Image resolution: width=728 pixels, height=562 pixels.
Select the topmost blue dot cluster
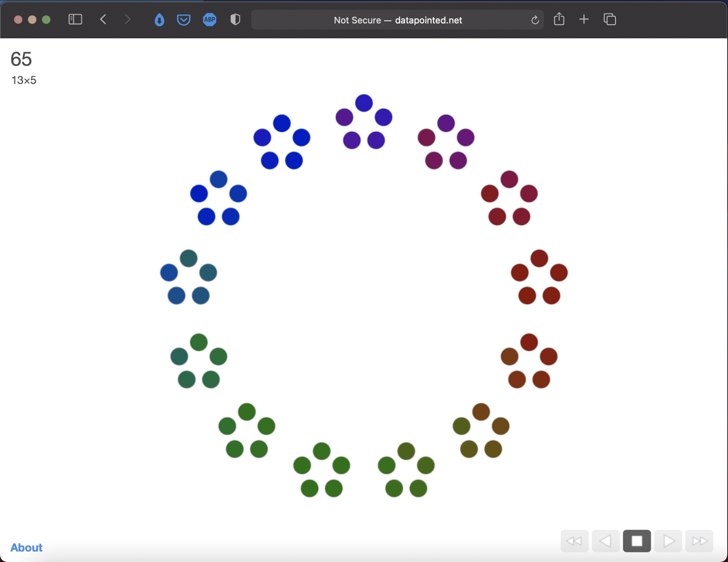click(364, 124)
